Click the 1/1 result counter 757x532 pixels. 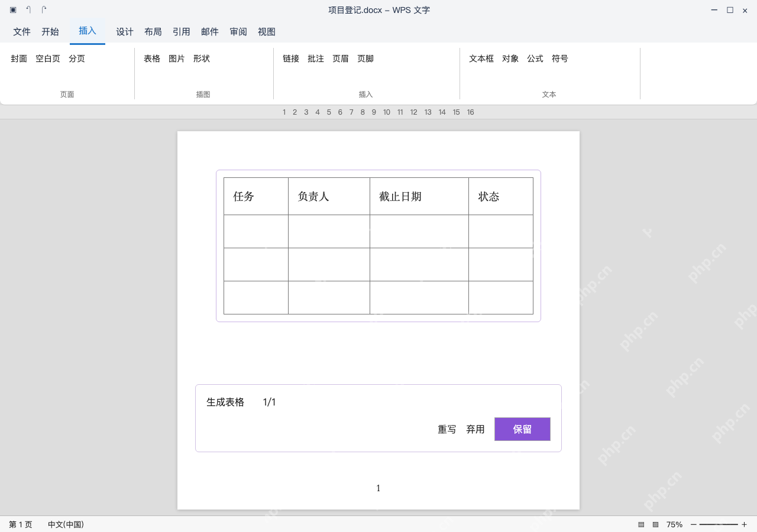point(270,402)
